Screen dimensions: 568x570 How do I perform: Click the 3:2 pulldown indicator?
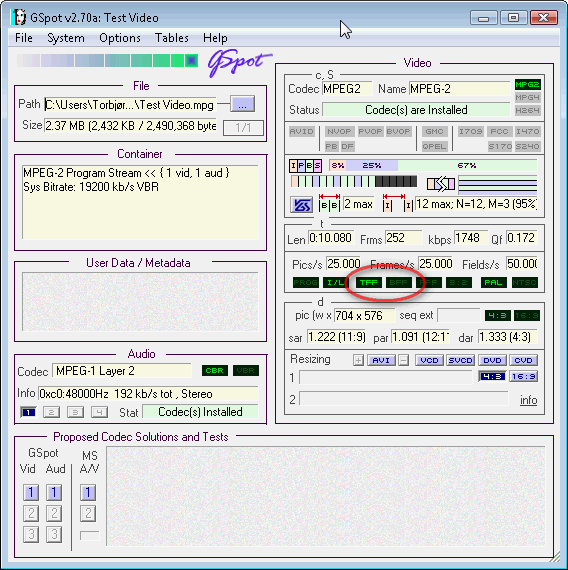tap(459, 282)
